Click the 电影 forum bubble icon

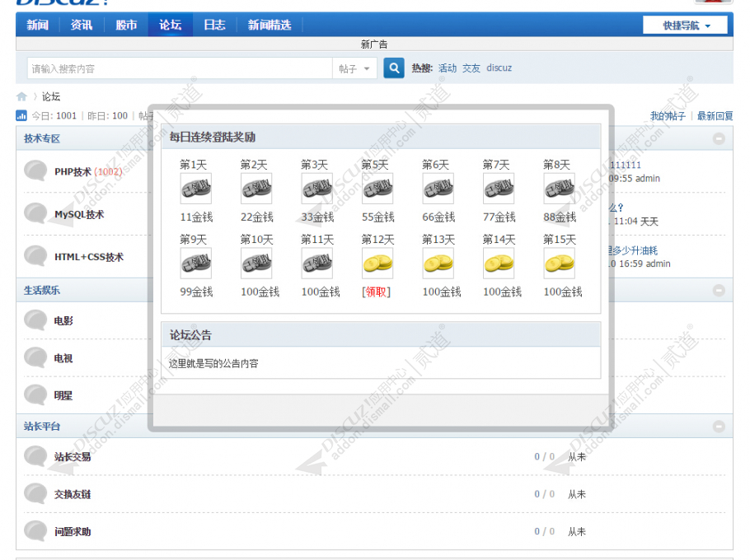pos(35,320)
